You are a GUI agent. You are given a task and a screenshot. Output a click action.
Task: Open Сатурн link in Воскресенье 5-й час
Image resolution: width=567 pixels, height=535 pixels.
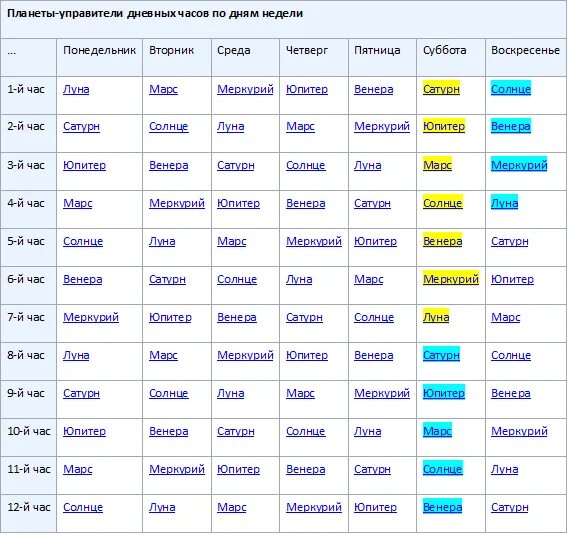click(510, 241)
